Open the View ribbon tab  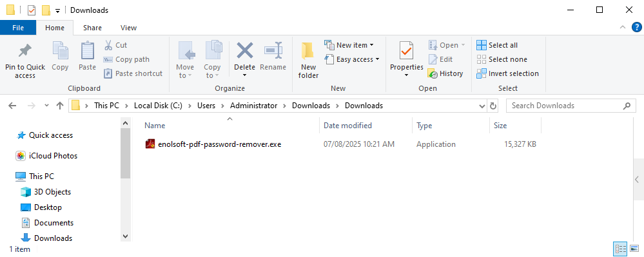[128, 28]
